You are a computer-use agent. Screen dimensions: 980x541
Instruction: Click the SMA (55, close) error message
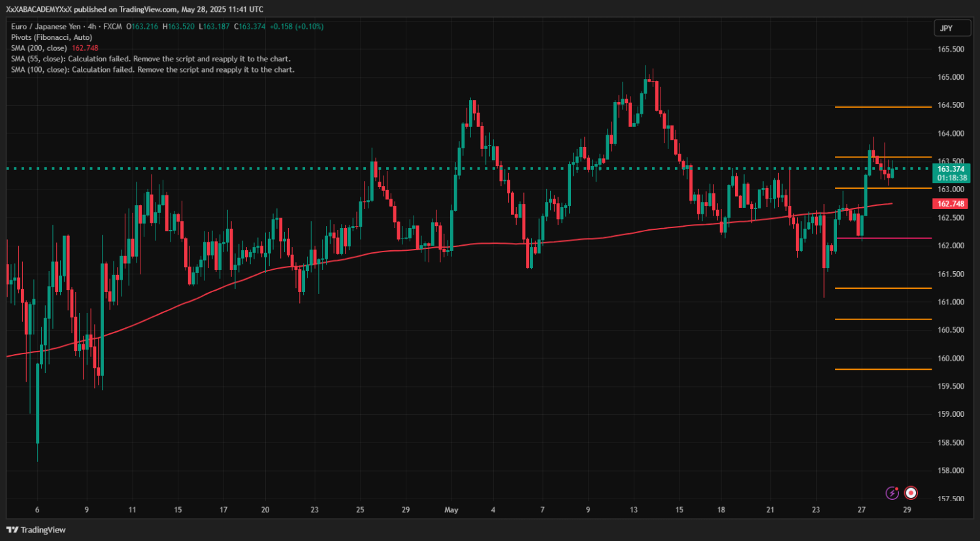150,59
